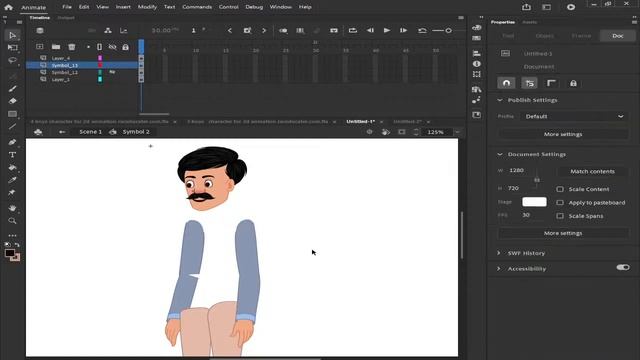Screen dimensions: 640x360
Task: Step back one frame
Action: (x=370, y=31)
